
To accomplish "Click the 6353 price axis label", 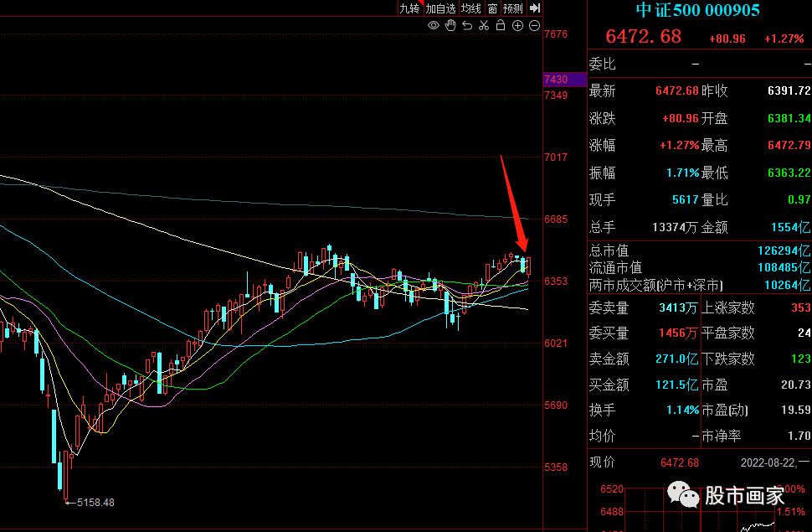I will click(x=556, y=281).
